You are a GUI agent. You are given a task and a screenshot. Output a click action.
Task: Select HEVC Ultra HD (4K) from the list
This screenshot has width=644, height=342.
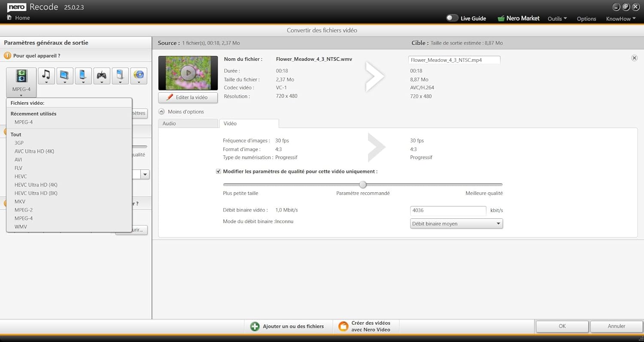36,185
